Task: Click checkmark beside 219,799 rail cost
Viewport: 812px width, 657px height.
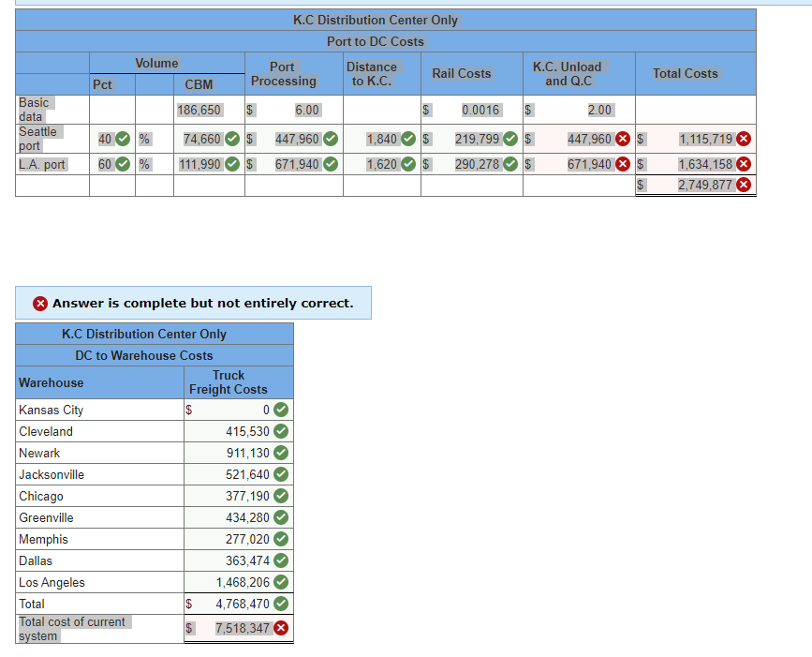Action: (510, 139)
